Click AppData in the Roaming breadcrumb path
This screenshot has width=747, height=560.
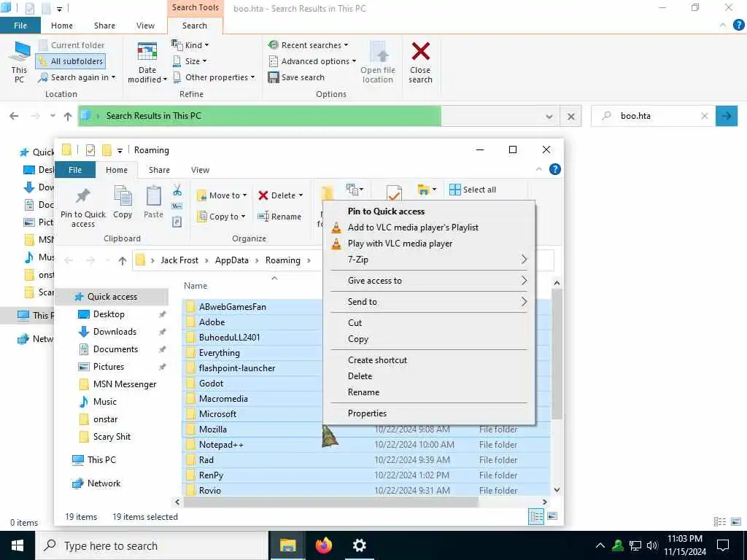click(231, 260)
